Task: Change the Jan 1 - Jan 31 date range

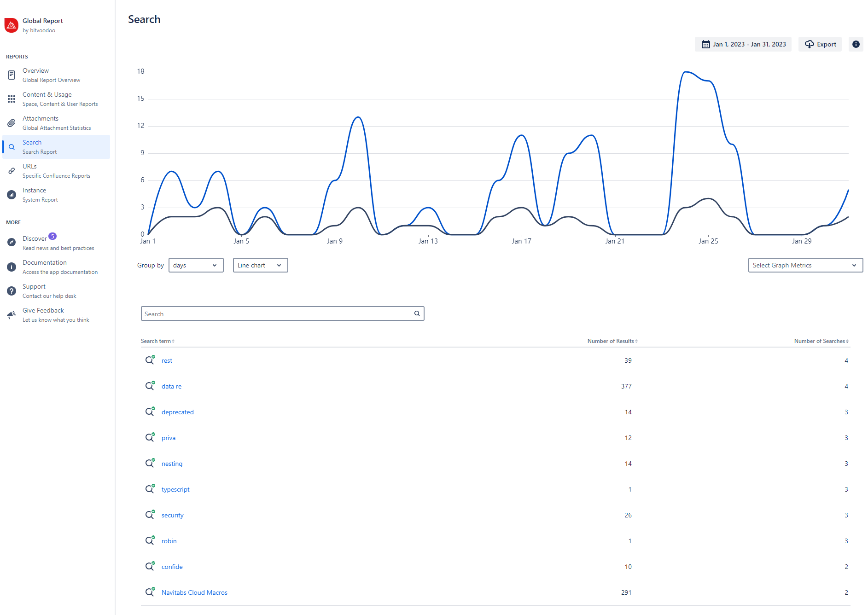Action: (743, 44)
